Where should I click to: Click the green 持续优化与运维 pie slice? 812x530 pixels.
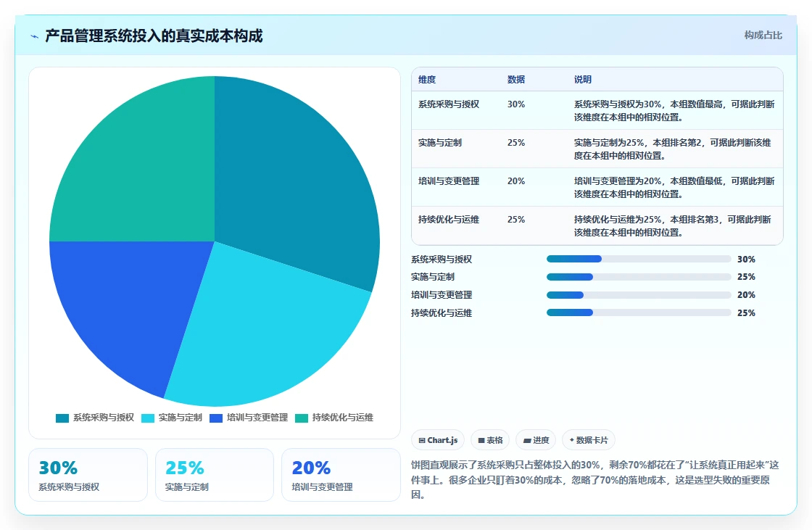pos(145,171)
